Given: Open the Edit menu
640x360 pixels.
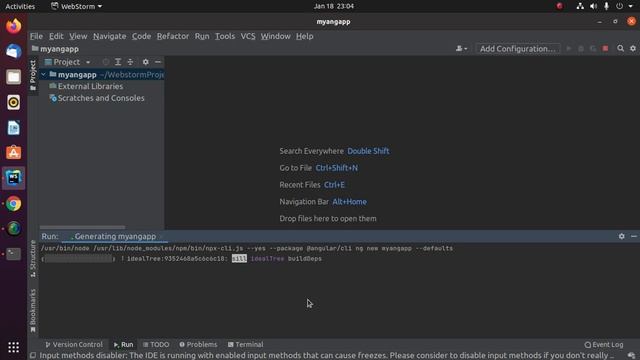Looking at the screenshot, I should point(56,36).
